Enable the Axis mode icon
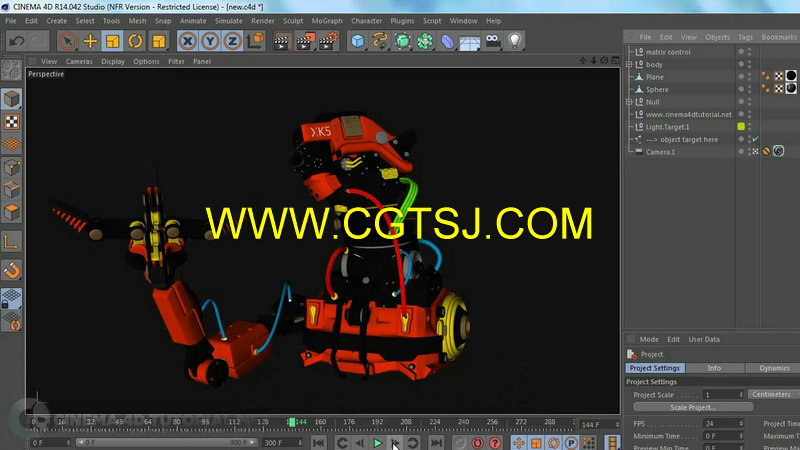Screen dimensions: 800x450 click(12, 241)
